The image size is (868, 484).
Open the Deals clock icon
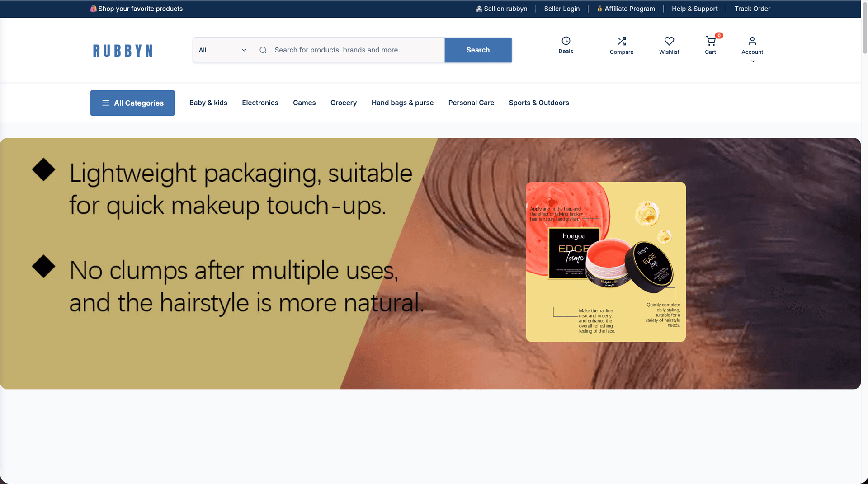click(x=566, y=41)
